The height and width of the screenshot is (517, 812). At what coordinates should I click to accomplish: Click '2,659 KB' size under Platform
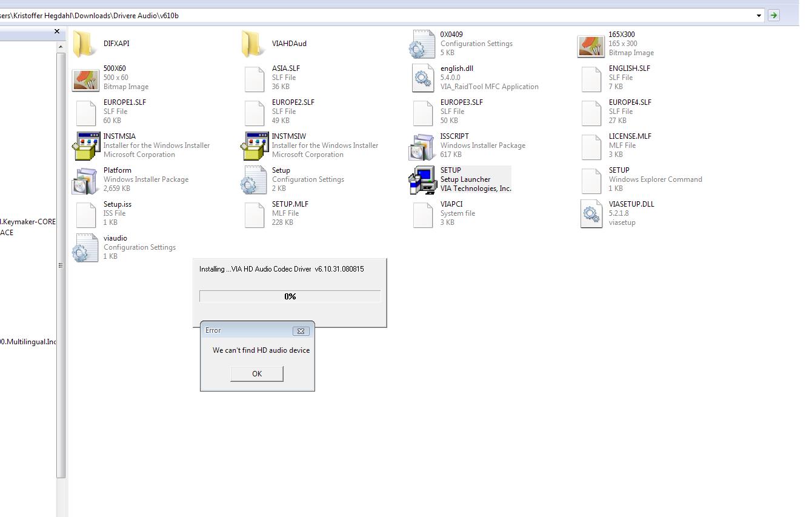(x=118, y=188)
